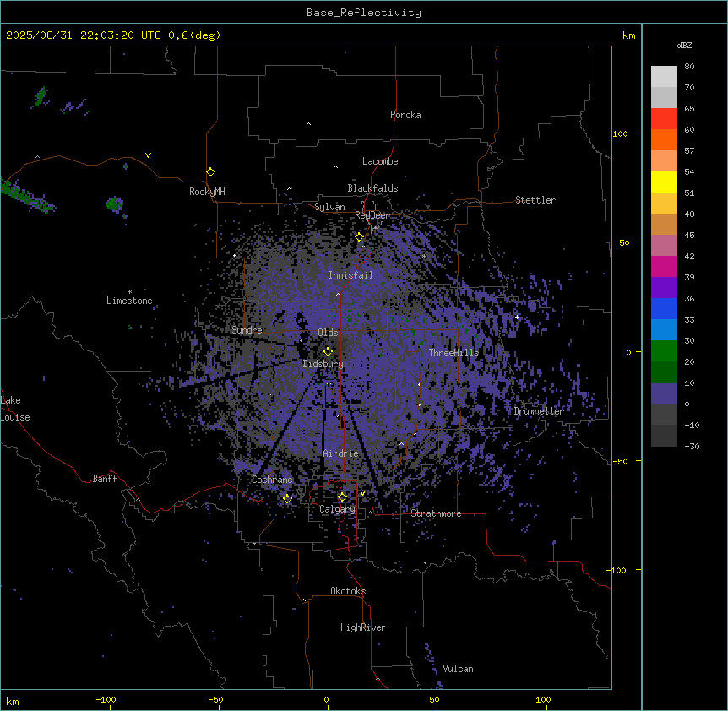Click the Sundre city label
Screen dimensions: 728x711
[x=247, y=330]
